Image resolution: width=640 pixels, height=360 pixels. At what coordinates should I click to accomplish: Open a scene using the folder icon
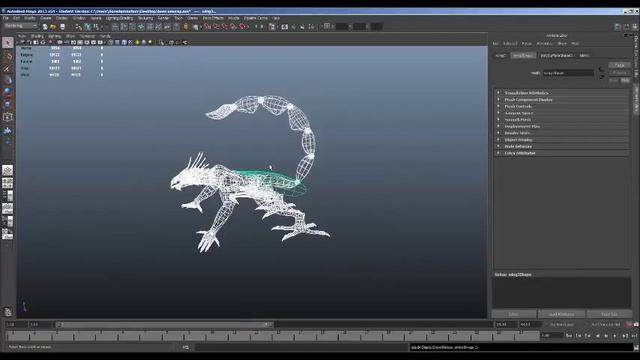click(x=53, y=27)
